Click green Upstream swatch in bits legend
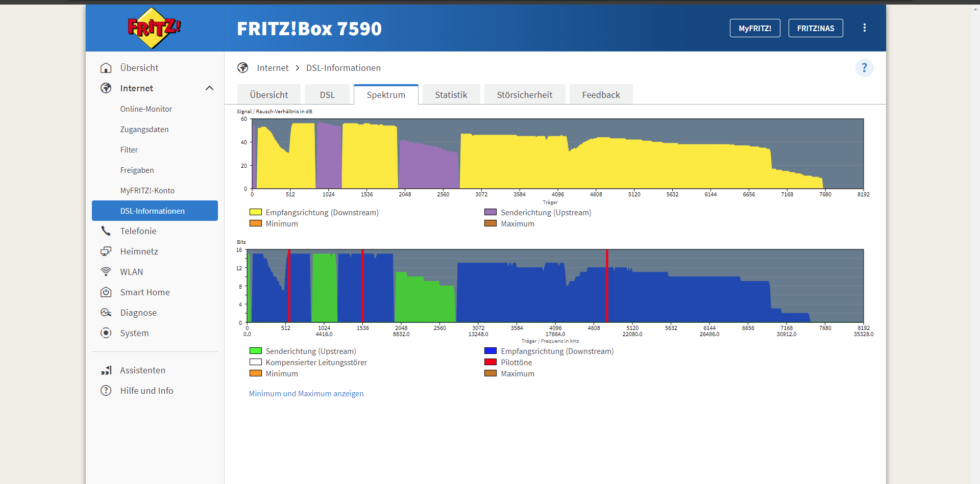The height and width of the screenshot is (484, 980). pos(256,351)
